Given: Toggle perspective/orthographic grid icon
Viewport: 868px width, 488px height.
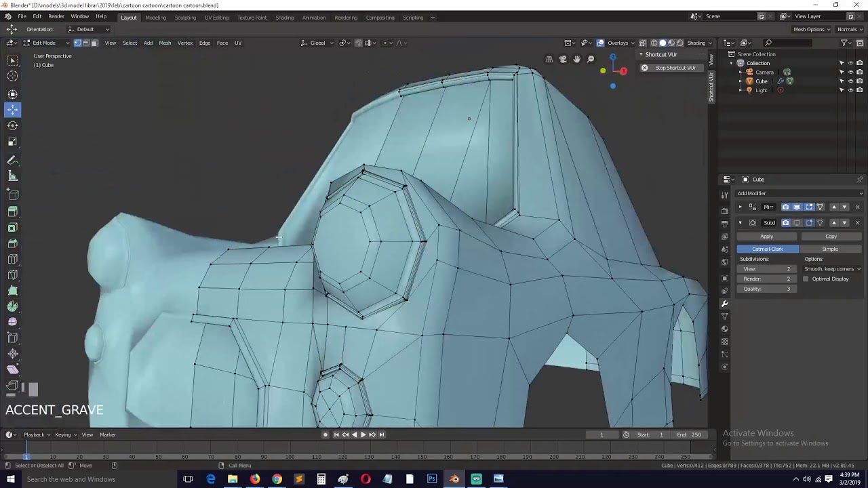Looking at the screenshot, I should 549,60.
